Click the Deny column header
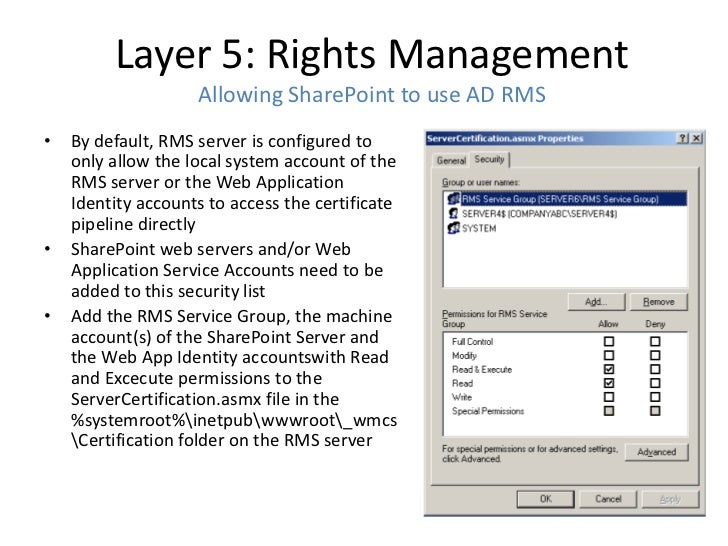 (x=655, y=324)
